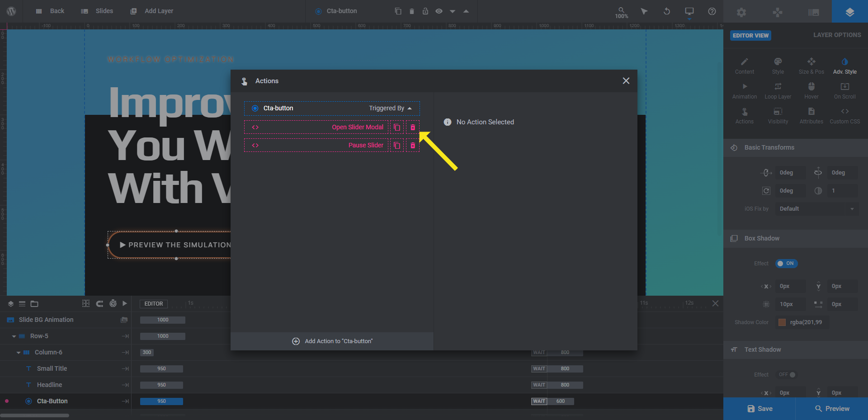The height and width of the screenshot is (420, 868).
Task: Duplicate the Open Slider Modal action
Action: click(x=397, y=127)
